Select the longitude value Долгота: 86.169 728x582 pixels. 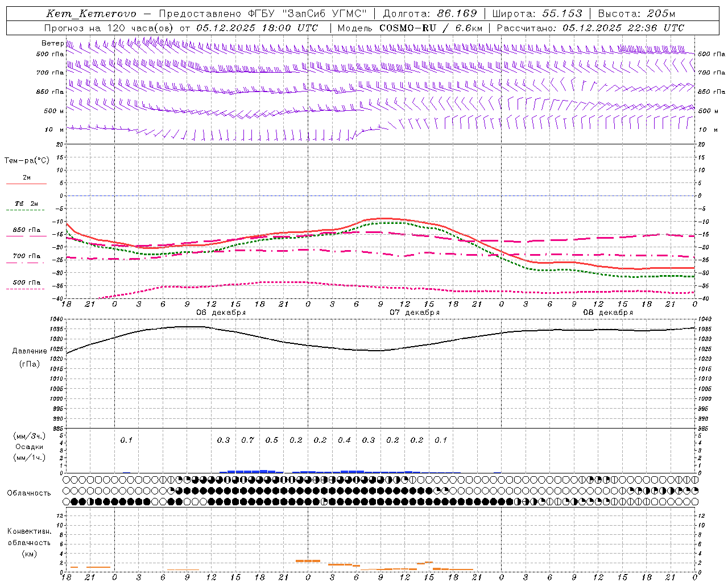(x=430, y=14)
